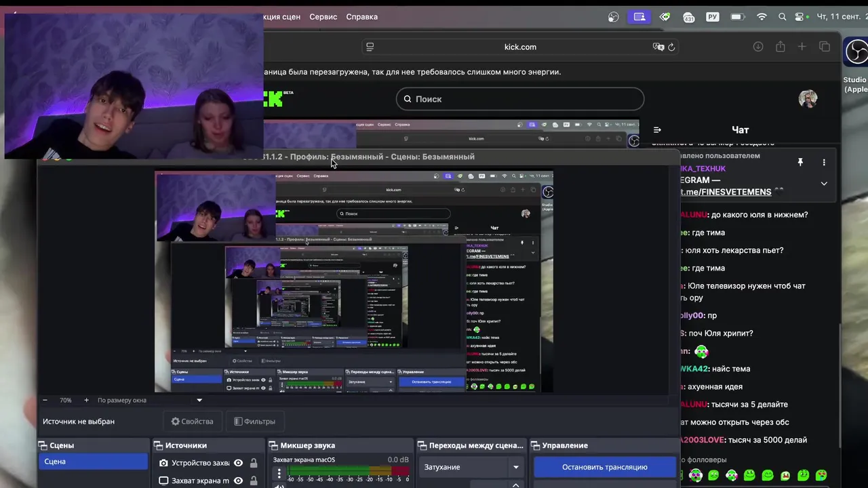Viewport: 868px width, 488px height.
Task: Click the Поиск search field on Kick
Action: pos(520,99)
